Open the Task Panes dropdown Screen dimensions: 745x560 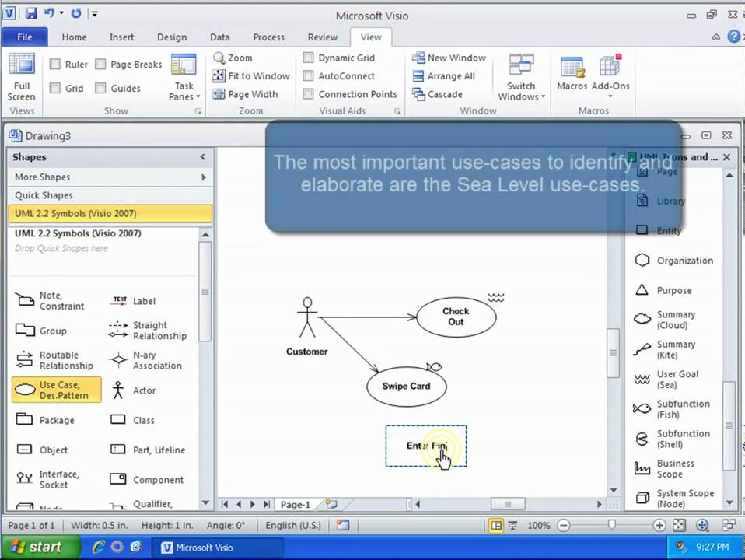pos(184,78)
